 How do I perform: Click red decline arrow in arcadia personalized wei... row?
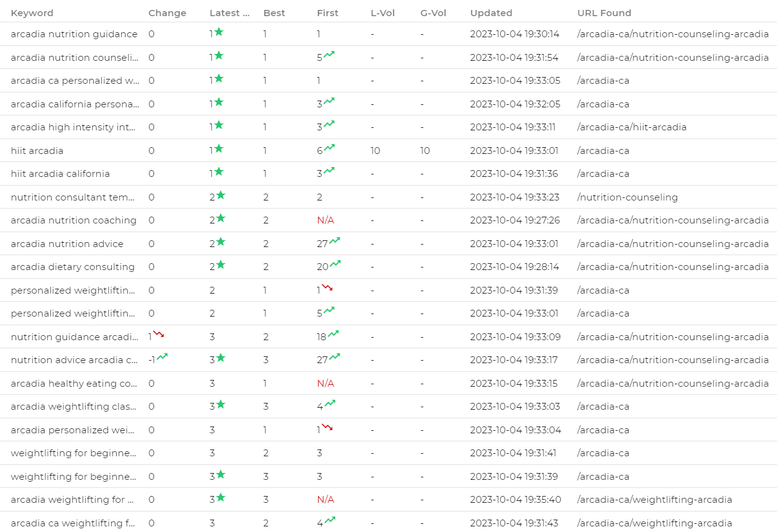[327, 428]
